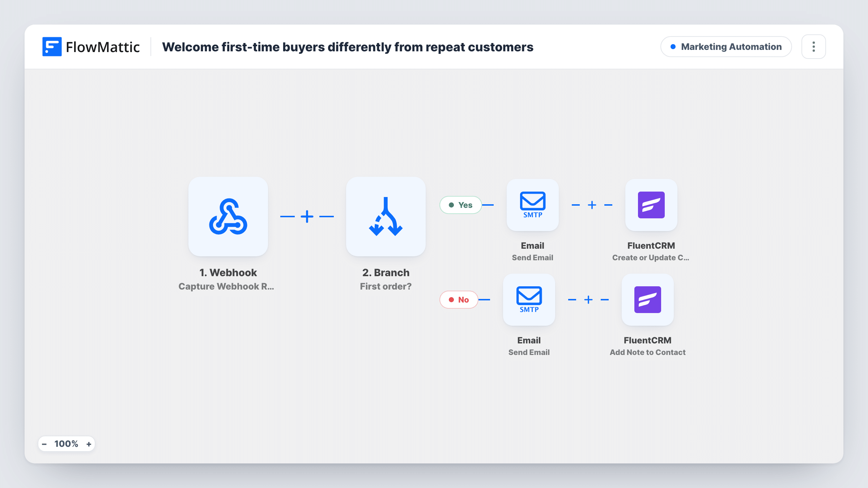This screenshot has width=868, height=488.
Task: Click the 'Email' label in the Yes branch
Action: (533, 245)
